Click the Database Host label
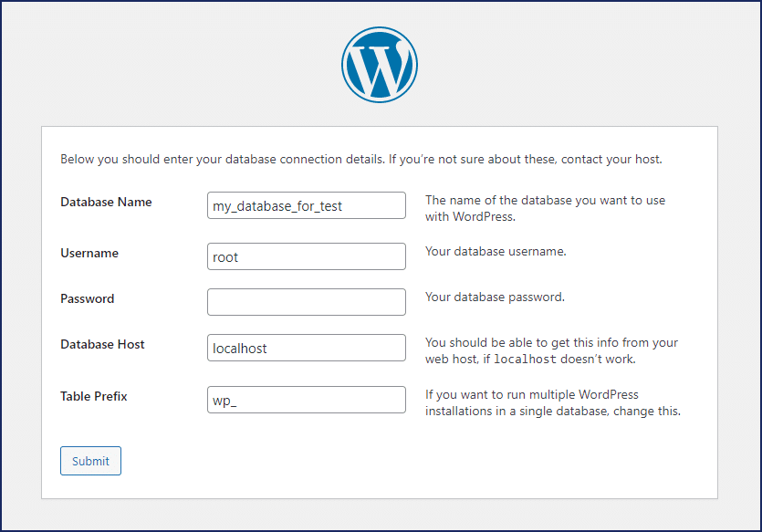 point(102,344)
